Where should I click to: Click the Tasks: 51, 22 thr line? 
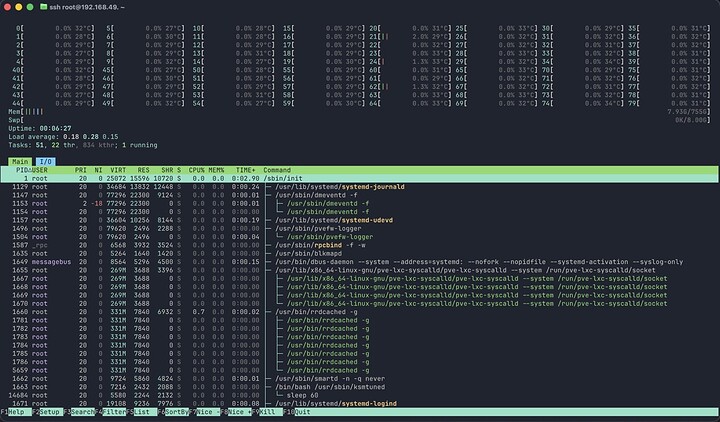pyautogui.click(x=83, y=145)
